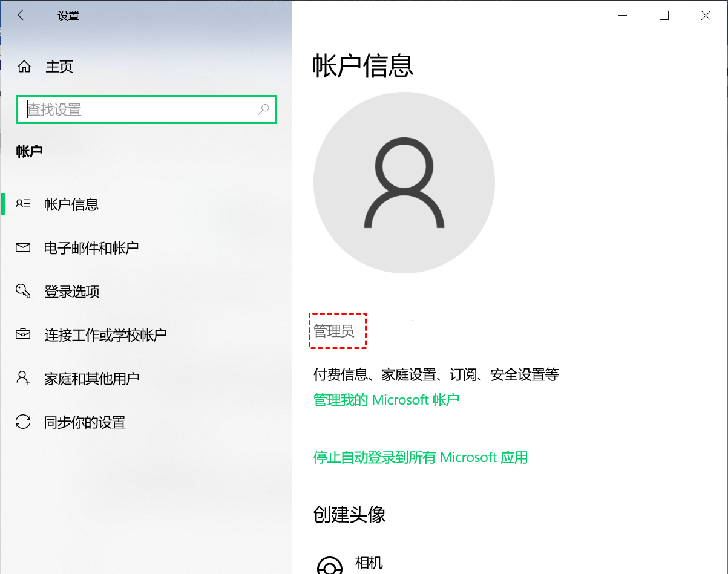Click the 帐户信息 person-card icon
The image size is (728, 574).
(x=23, y=204)
